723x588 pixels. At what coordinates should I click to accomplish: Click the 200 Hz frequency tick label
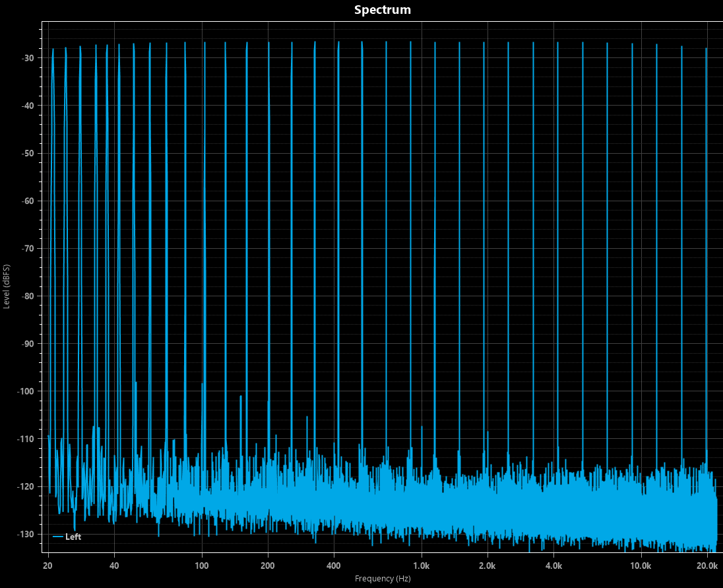click(x=267, y=566)
